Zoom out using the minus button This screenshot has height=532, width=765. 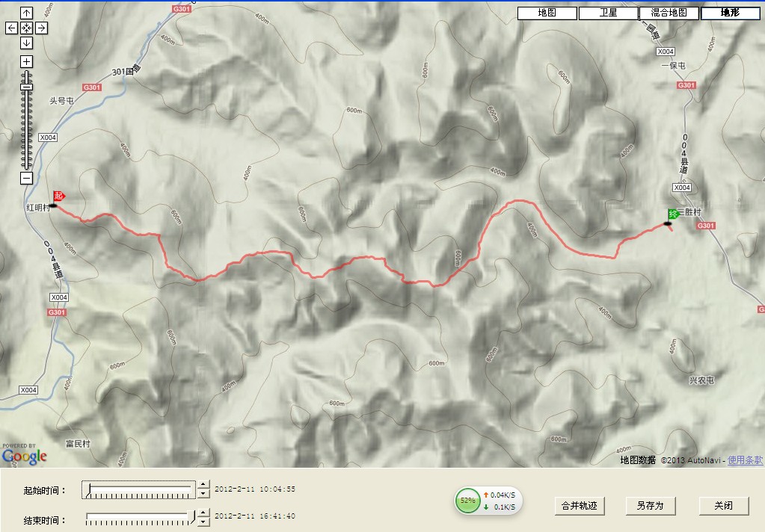click(x=26, y=179)
